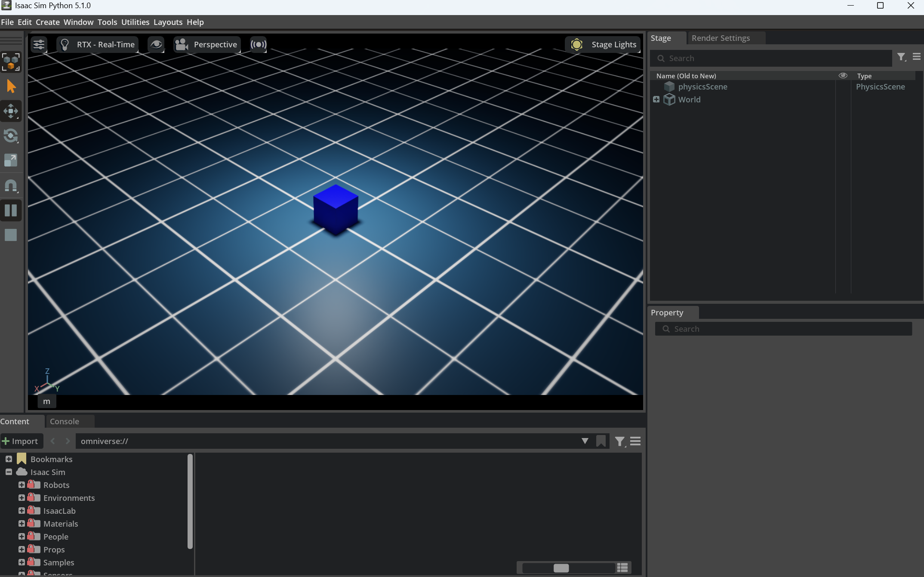Open the omniverse path dropdown arrow
This screenshot has width=924, height=577.
585,441
